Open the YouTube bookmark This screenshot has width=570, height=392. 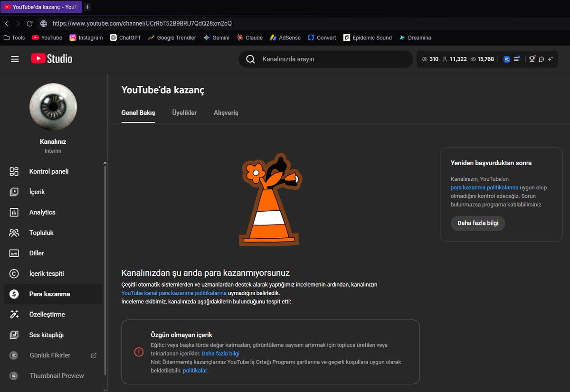pyautogui.click(x=47, y=37)
